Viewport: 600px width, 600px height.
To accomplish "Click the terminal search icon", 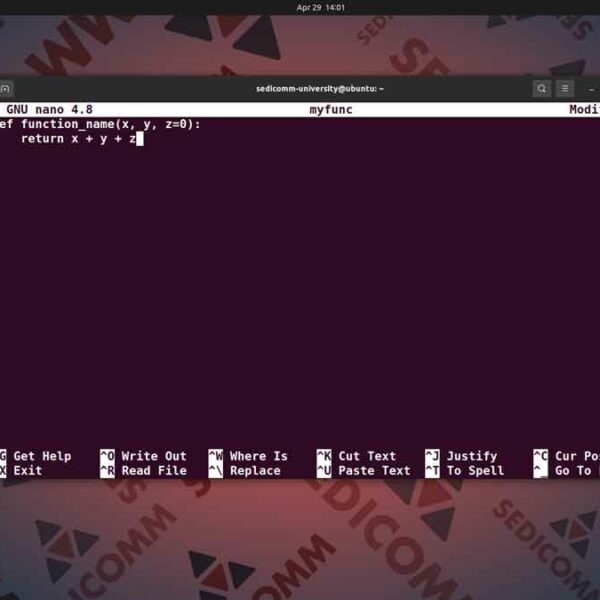I will click(541, 89).
